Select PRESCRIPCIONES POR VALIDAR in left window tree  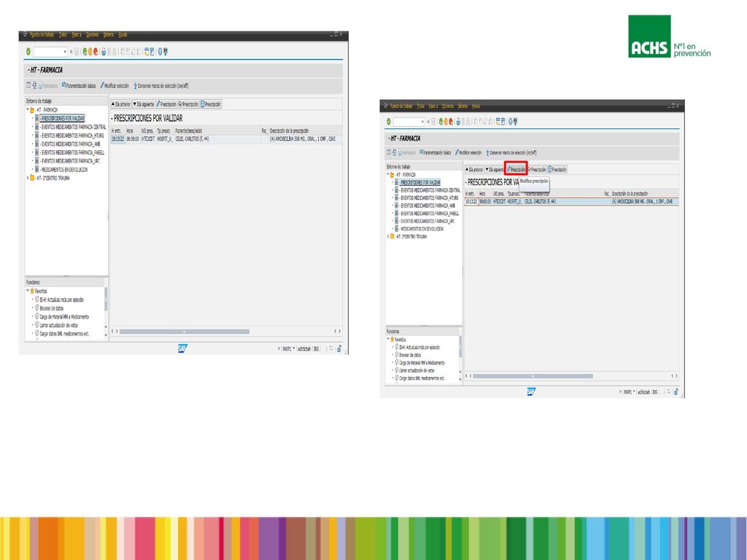(62, 119)
